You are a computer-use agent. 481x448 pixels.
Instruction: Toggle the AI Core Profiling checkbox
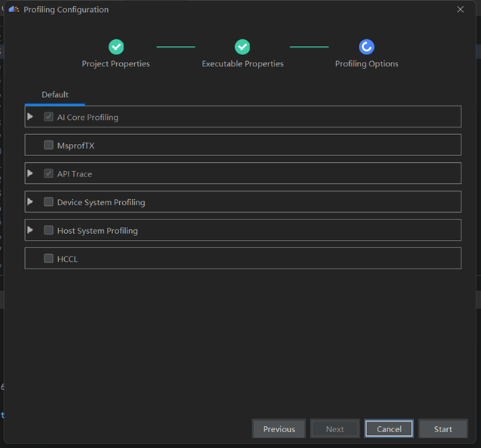49,117
